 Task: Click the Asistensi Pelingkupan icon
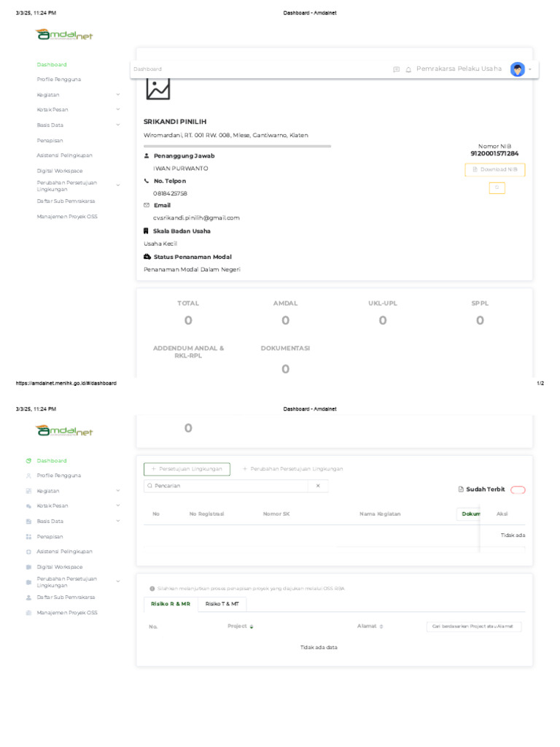click(28, 551)
